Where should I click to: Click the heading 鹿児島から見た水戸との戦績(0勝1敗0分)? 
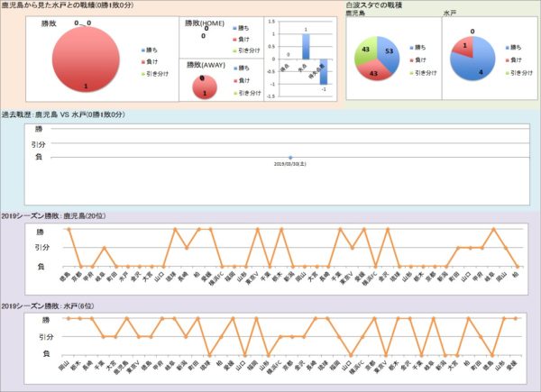[68, 5]
